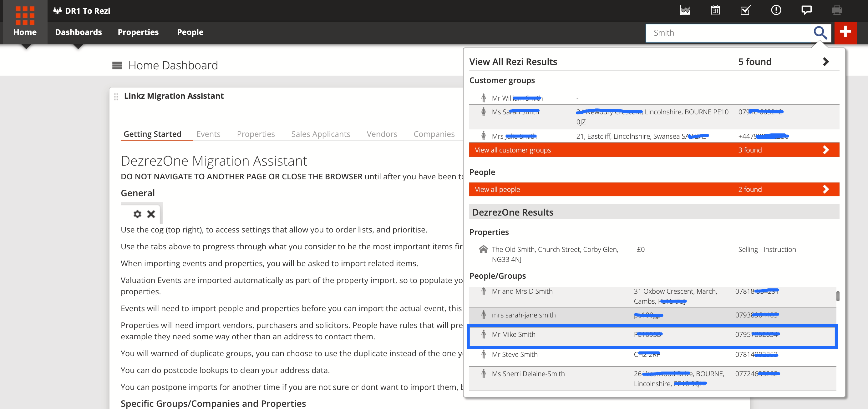Open the reports chart icon in the header

click(685, 10)
